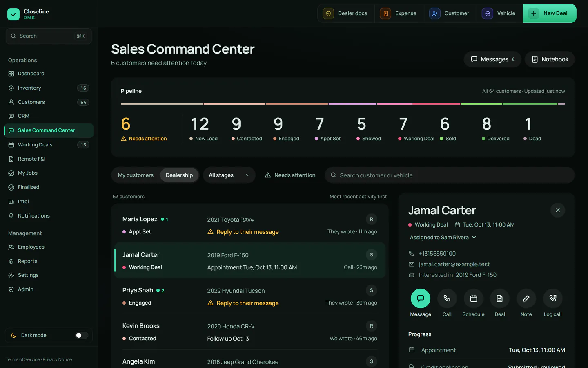Select the Working Deal pipeline stage count
588x368 pixels.
416,128
